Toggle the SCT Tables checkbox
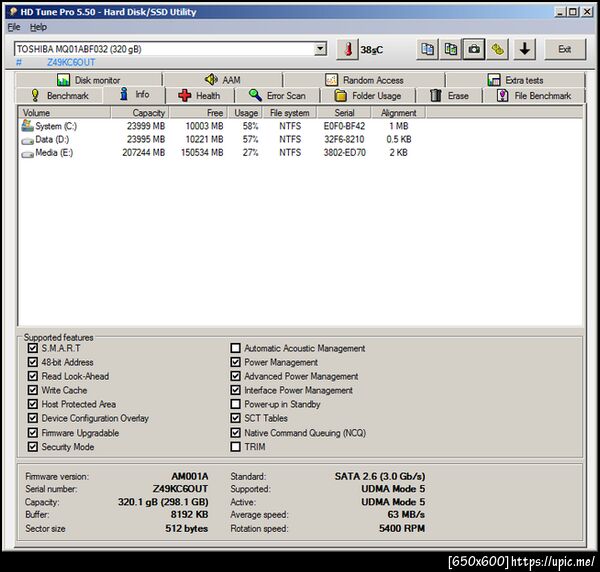Screen dimensions: 600x572 [235, 418]
